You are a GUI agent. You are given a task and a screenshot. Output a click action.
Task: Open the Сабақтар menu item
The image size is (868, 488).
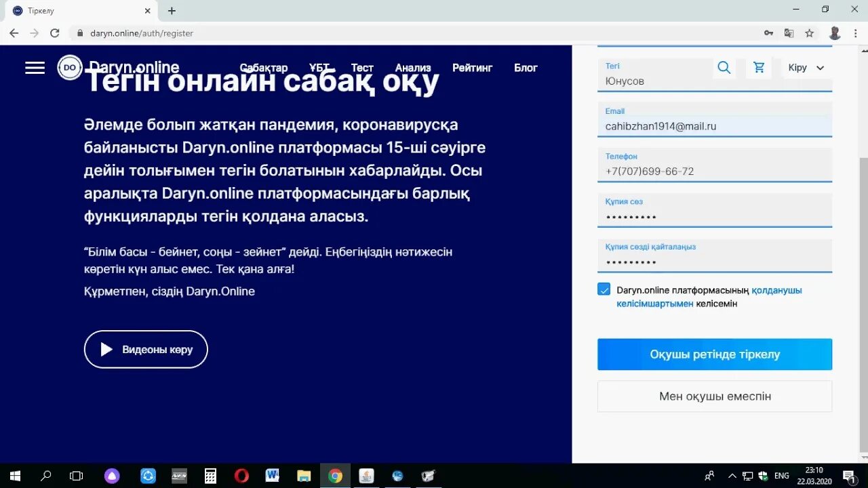(264, 68)
